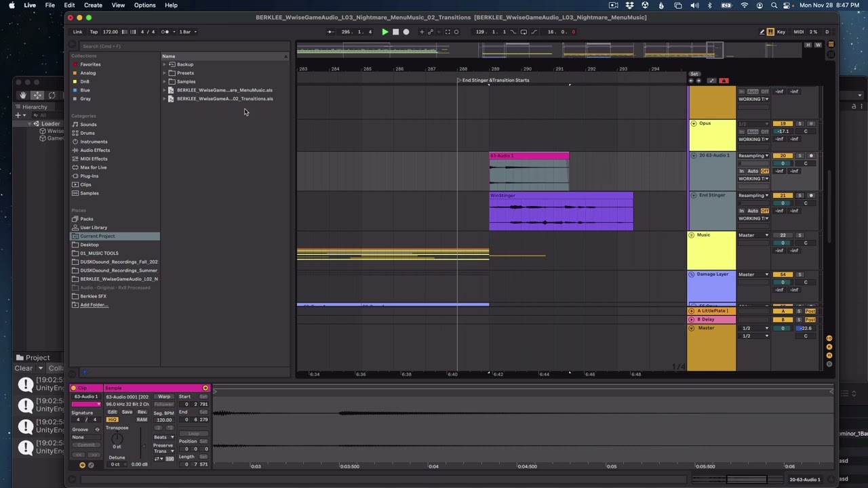Open the Drums category in browser
Image resolution: width=868 pixels, height=488 pixels.
pyautogui.click(x=87, y=133)
